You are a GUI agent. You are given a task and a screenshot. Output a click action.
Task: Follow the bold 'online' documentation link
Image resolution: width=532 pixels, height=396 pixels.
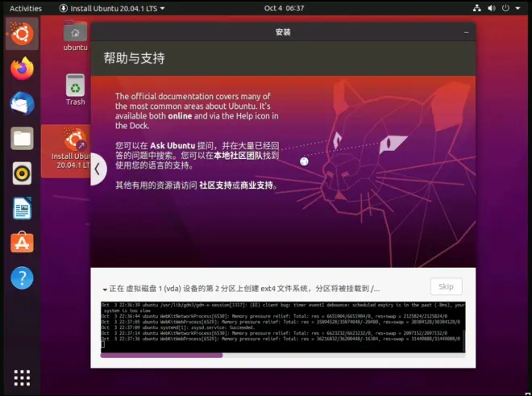point(180,116)
